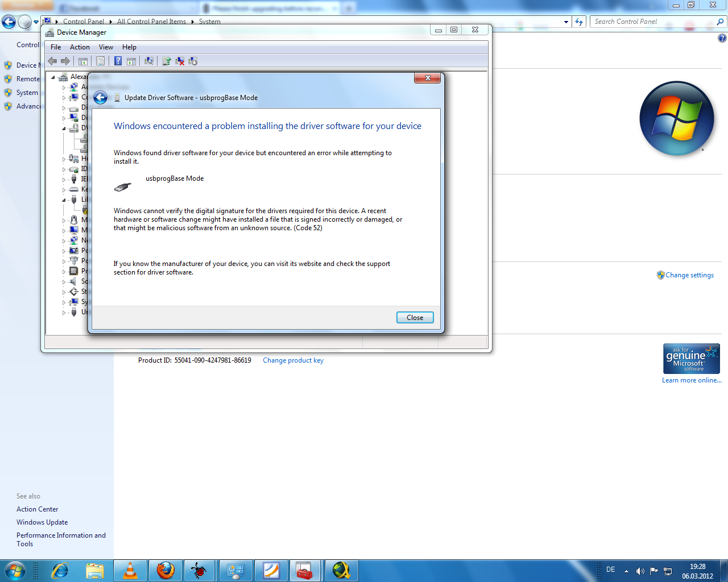The height and width of the screenshot is (582, 728).
Task: Close the Update Driver Software dialog with X
Action: pos(428,78)
